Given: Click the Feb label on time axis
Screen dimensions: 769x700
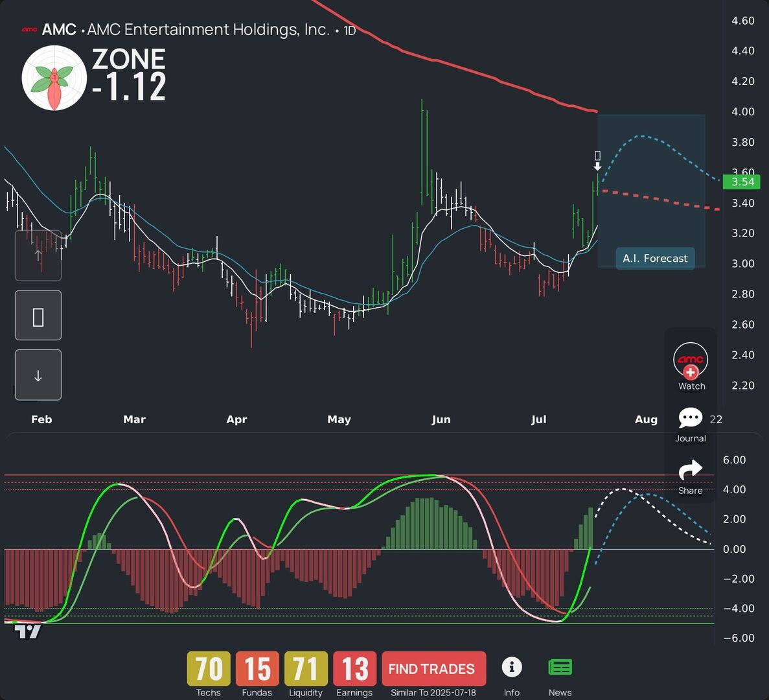Looking at the screenshot, I should coord(41,419).
